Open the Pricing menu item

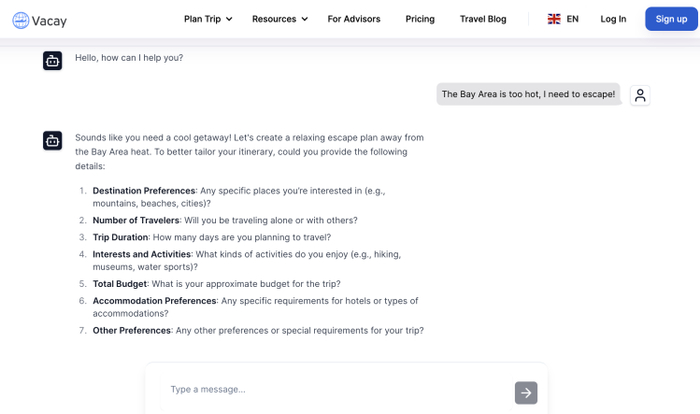420,19
